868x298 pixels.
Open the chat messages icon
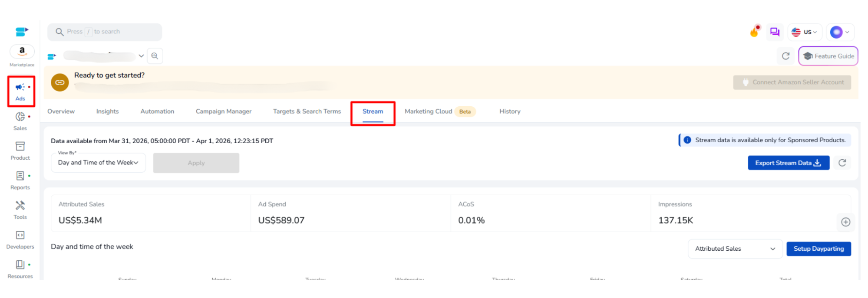[x=775, y=32]
